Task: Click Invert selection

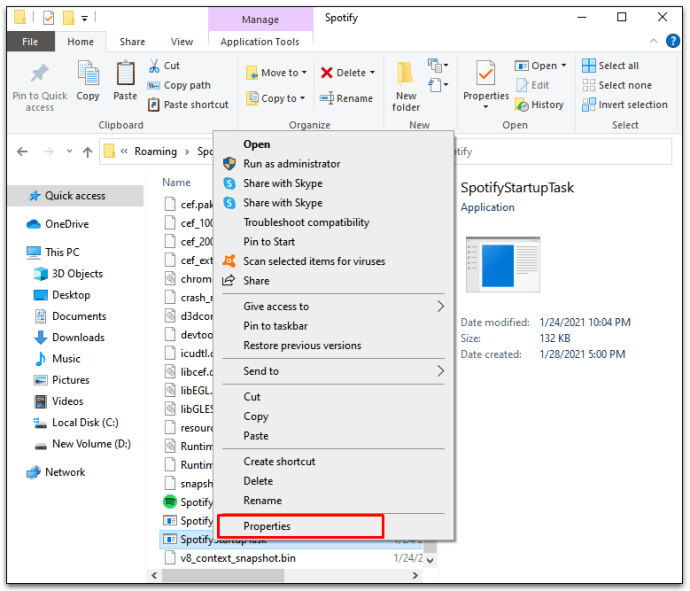Action: point(625,105)
